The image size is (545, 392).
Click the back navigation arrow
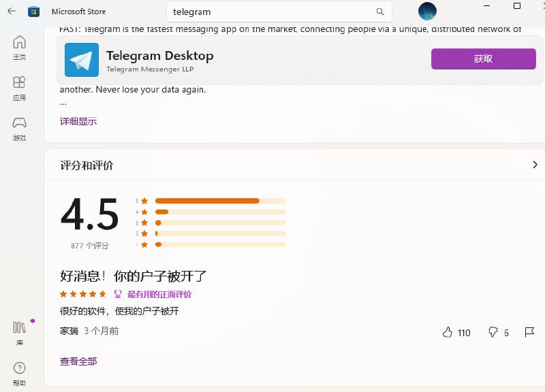pyautogui.click(x=11, y=11)
